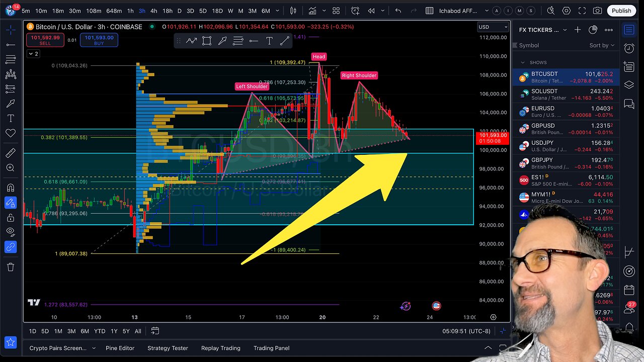Open the FX TICKERS watchlist dropdown
The height and width of the screenshot is (362, 644).
pyautogui.click(x=542, y=30)
